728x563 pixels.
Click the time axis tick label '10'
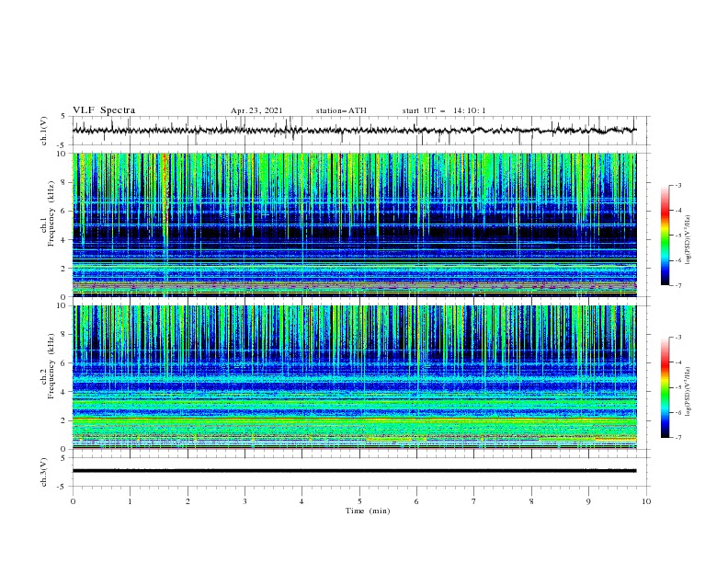[646, 501]
